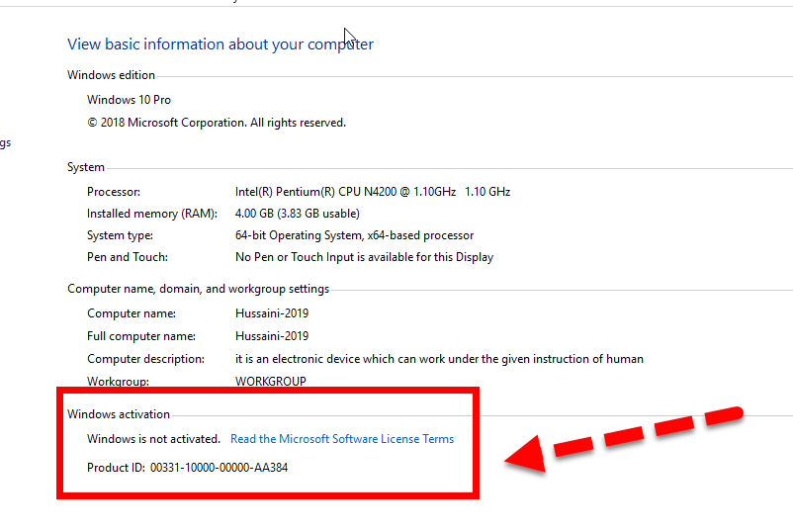Click the 4.00 GB RAM value
793x532 pixels.
(x=297, y=214)
